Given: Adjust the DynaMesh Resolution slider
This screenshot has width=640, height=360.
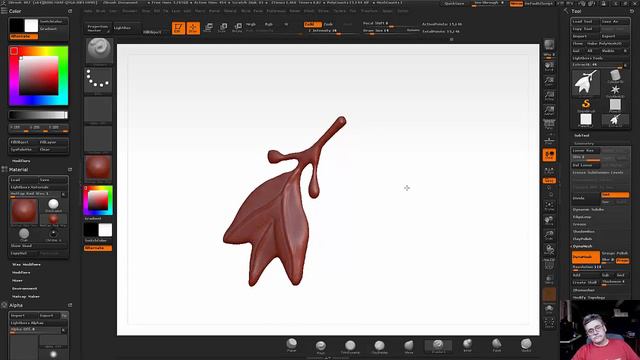Looking at the screenshot, I should pyautogui.click(x=600, y=267).
